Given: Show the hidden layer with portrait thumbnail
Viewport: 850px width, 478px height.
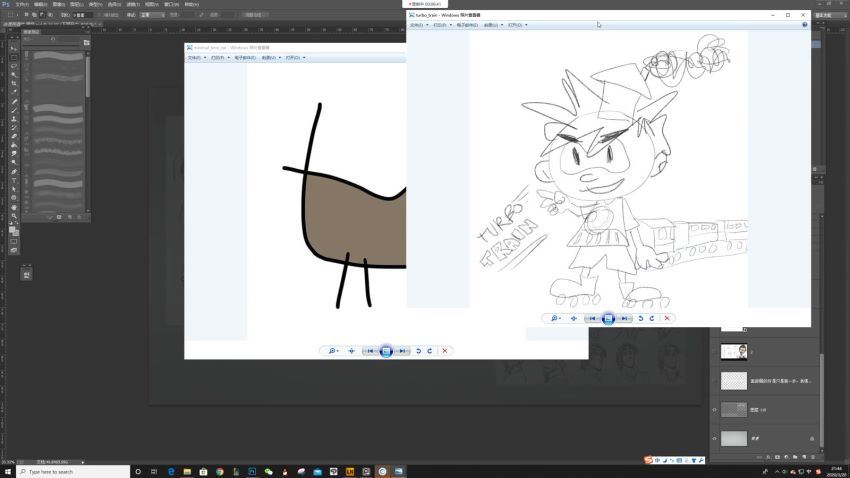Looking at the screenshot, I should 714,352.
